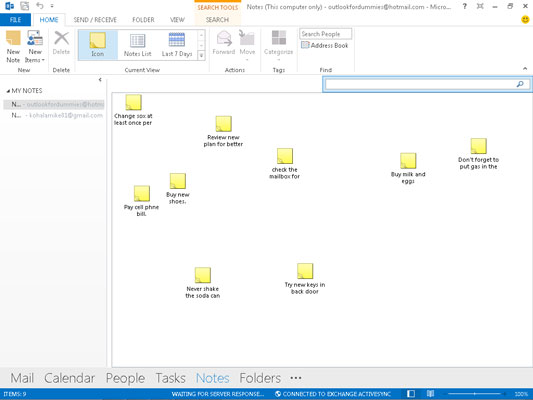533x400 pixels.
Task: Toggle the ribbon display options
Action: pyautogui.click(x=480, y=6)
